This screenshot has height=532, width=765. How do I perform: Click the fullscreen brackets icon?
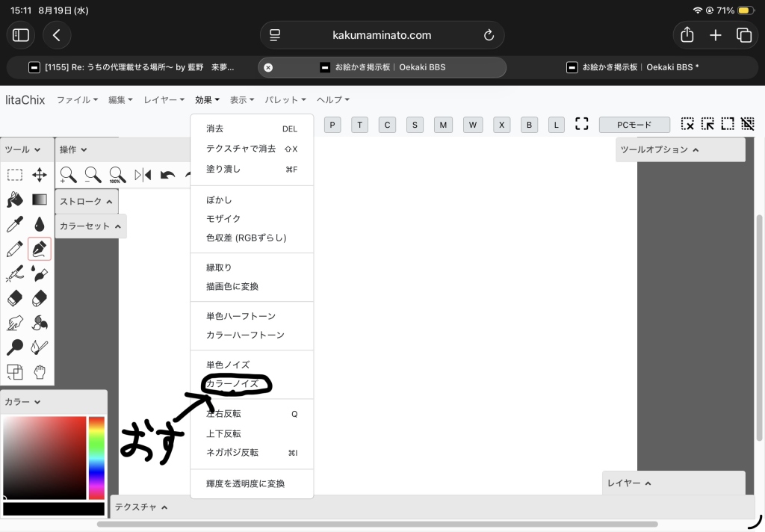pos(581,124)
